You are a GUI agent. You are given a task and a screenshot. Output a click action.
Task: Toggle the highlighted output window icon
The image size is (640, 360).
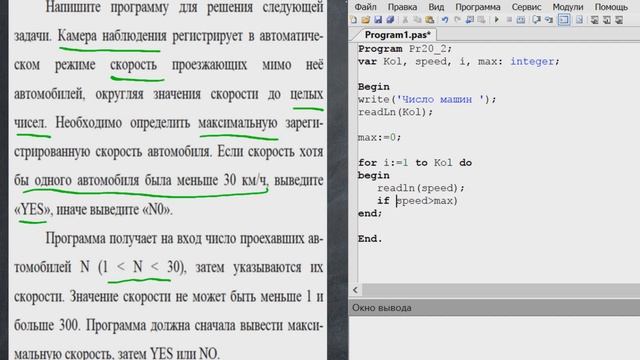pos(564,20)
